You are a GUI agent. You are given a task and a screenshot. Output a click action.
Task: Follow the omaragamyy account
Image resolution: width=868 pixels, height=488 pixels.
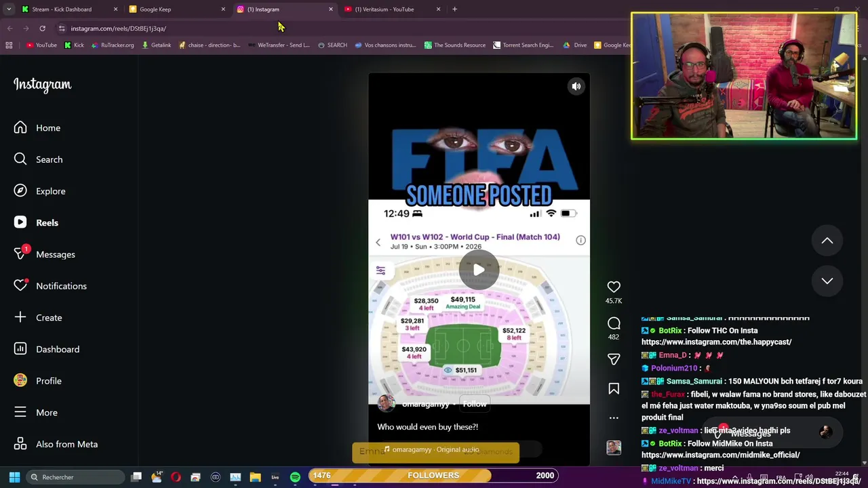point(475,404)
